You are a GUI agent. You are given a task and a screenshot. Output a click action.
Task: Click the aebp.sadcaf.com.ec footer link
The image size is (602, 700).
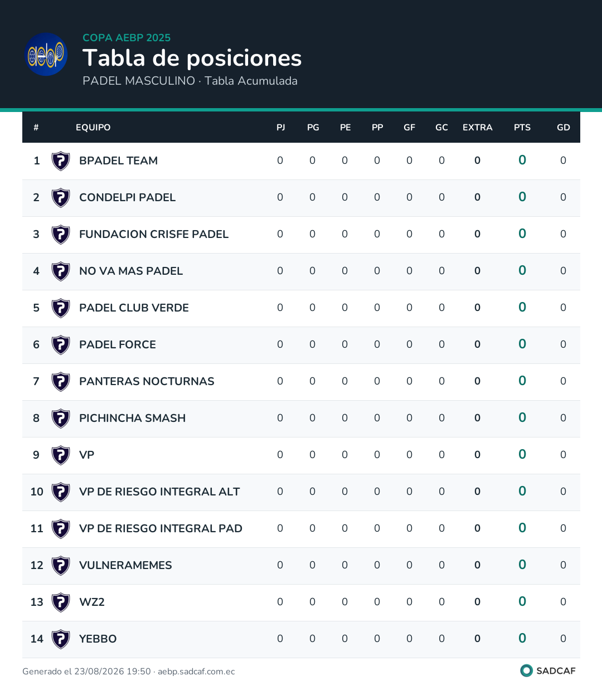pyautogui.click(x=196, y=672)
